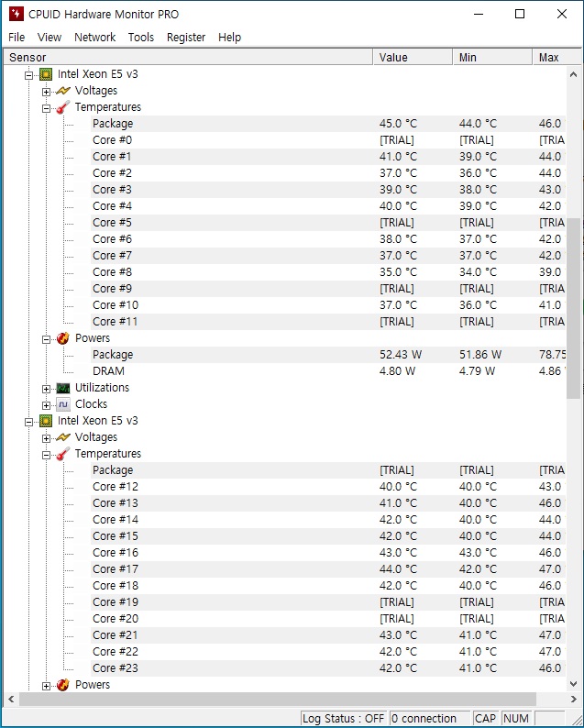584x728 pixels.
Task: Expand the bottom Powers node
Action: pyautogui.click(x=46, y=686)
